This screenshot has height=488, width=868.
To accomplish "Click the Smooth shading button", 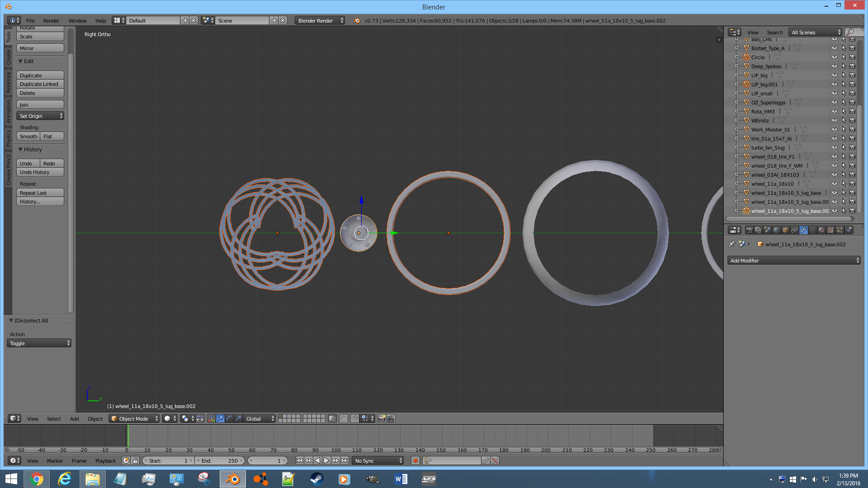I will [x=28, y=136].
